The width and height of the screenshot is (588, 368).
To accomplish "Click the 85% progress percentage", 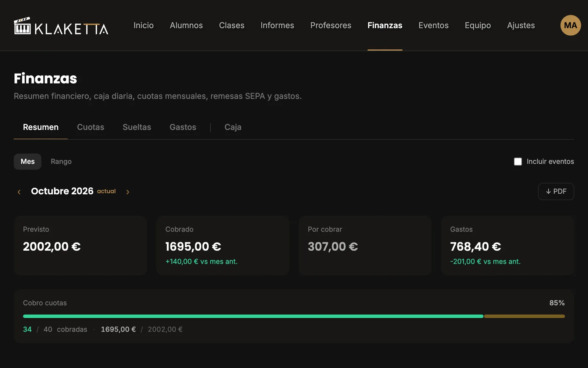I will [x=557, y=303].
